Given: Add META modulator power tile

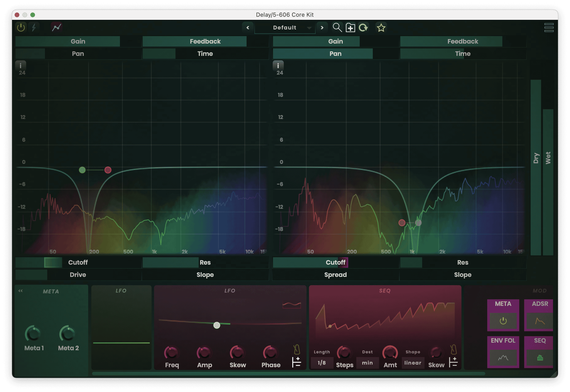Looking at the screenshot, I should pos(503,315).
